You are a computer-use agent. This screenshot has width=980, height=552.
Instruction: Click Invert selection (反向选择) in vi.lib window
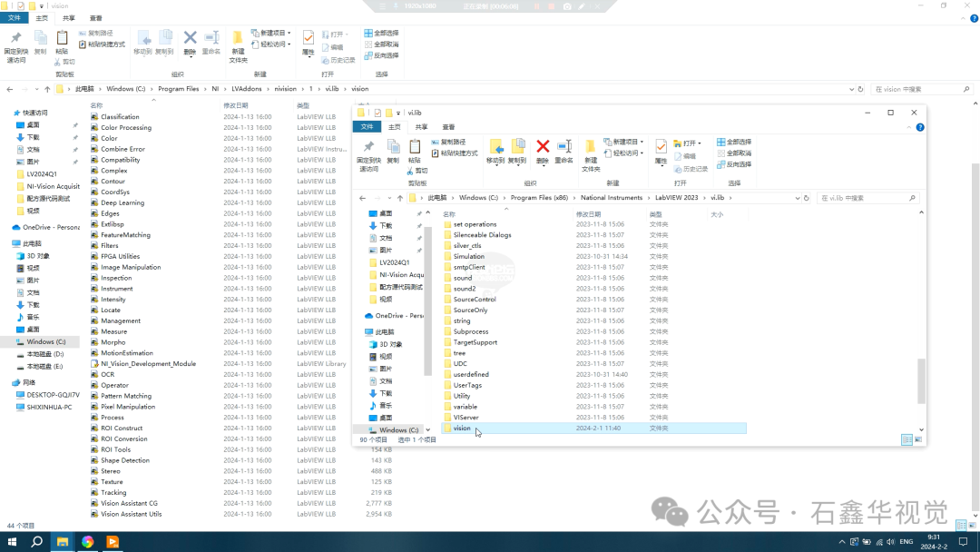(734, 164)
